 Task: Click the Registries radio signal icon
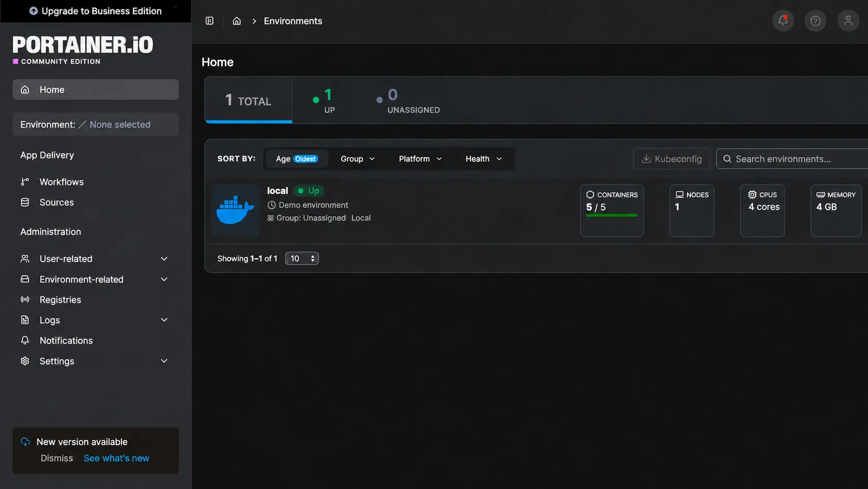tap(25, 300)
